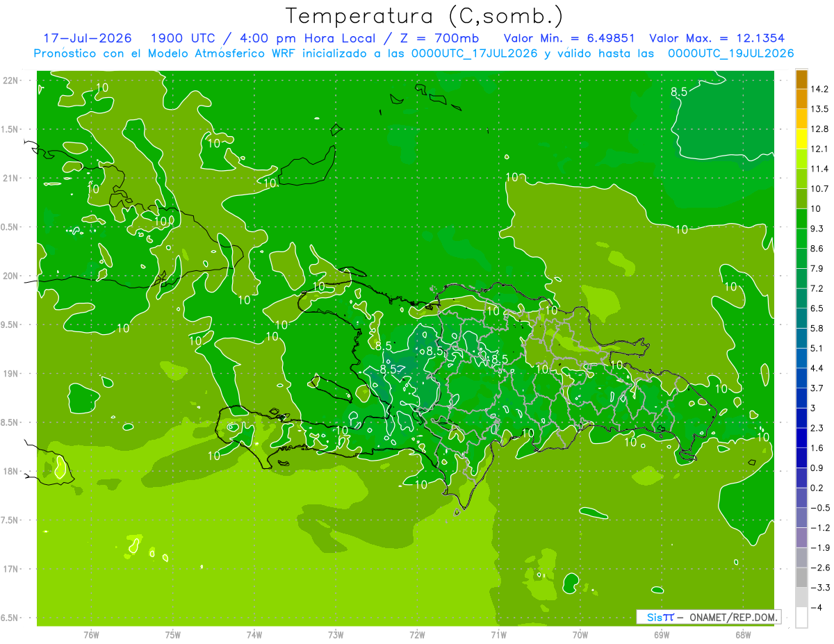Click the 5.1 color scale label
The height and width of the screenshot is (644, 834).
point(818,348)
